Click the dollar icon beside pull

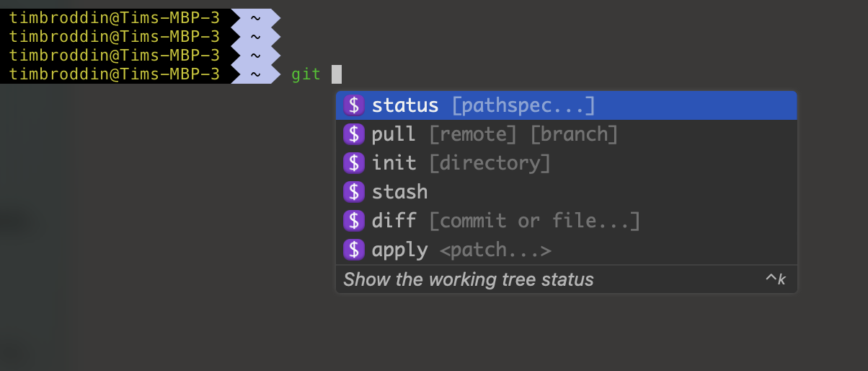(353, 134)
